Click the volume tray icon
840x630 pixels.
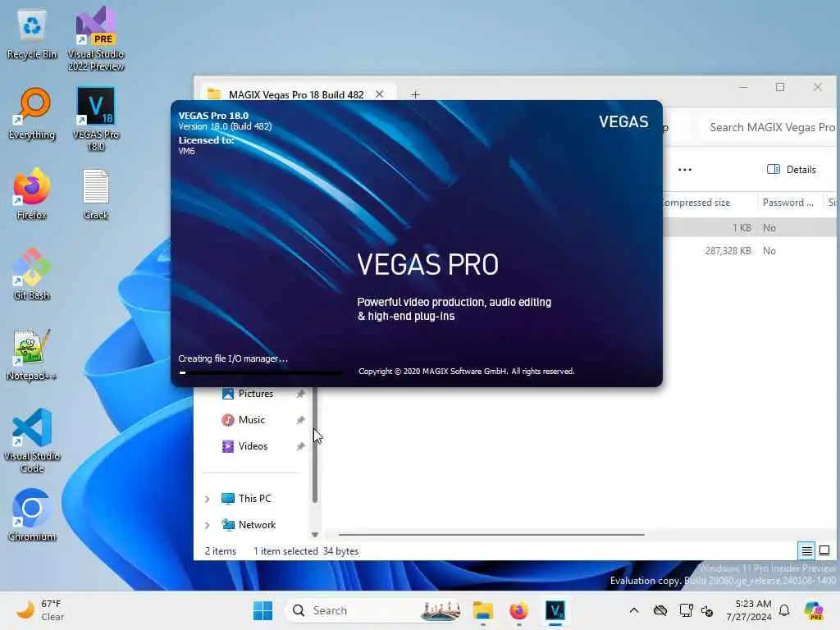[x=707, y=610]
